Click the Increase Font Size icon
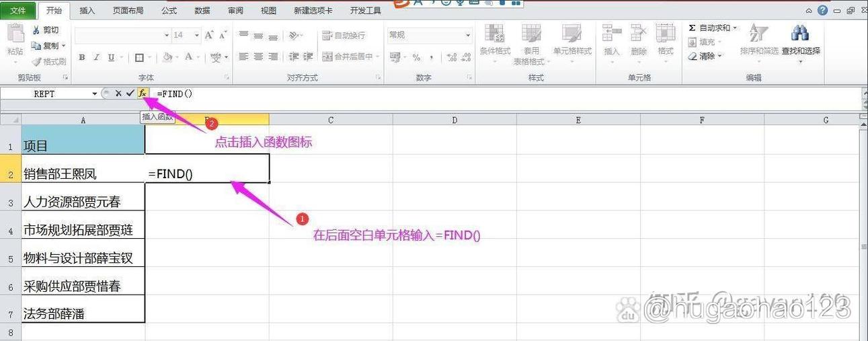The height and width of the screenshot is (341, 868). pyautogui.click(x=209, y=35)
